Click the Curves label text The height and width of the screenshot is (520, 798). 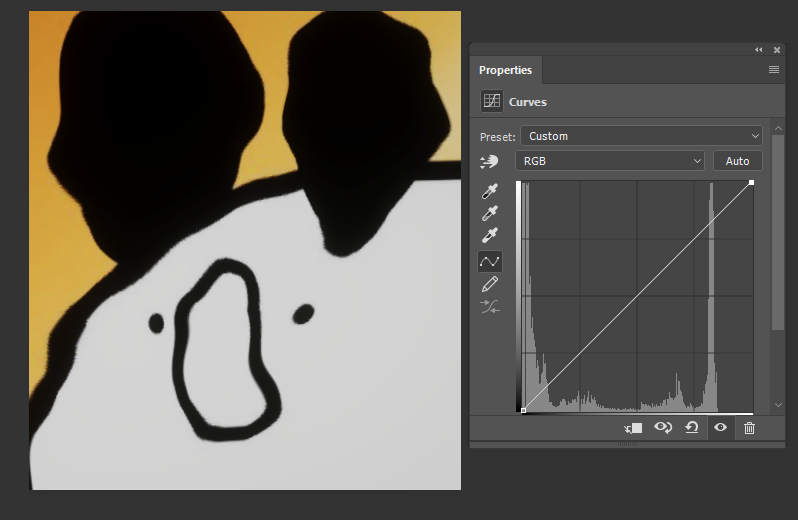tap(528, 102)
